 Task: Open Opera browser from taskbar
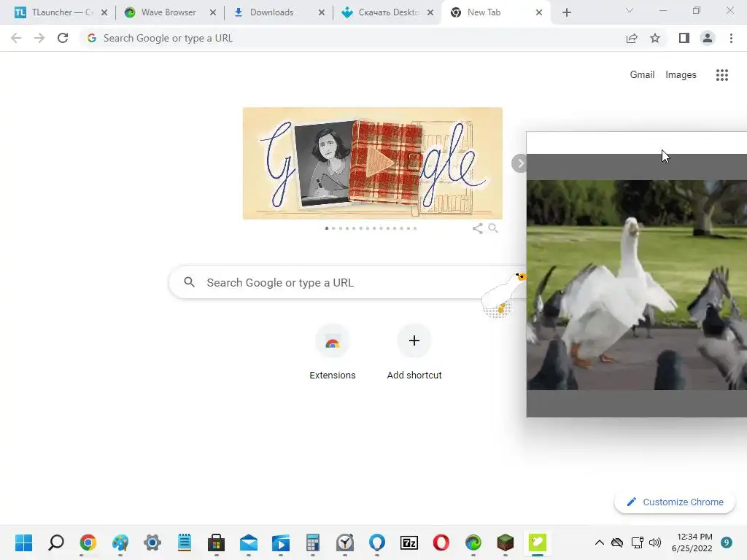pyautogui.click(x=441, y=542)
